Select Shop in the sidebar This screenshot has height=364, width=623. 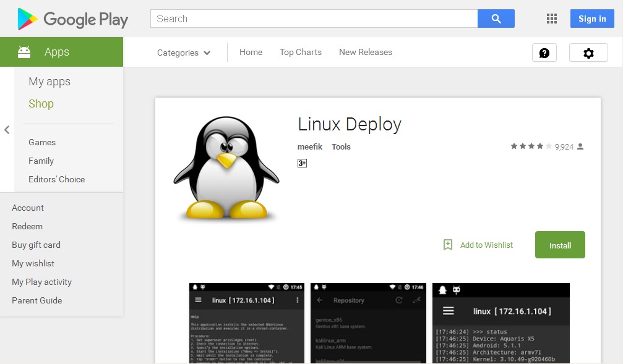[x=41, y=104]
